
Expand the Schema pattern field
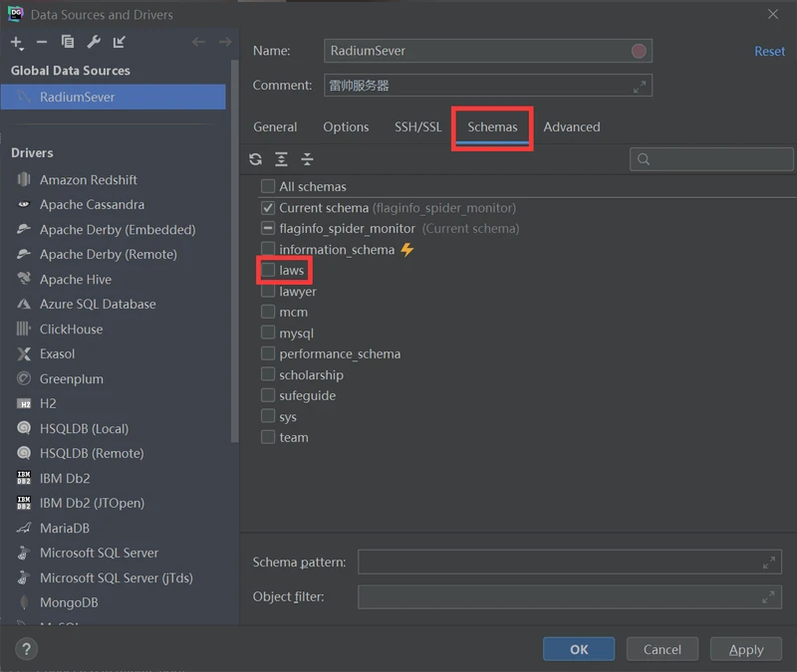pyautogui.click(x=768, y=562)
